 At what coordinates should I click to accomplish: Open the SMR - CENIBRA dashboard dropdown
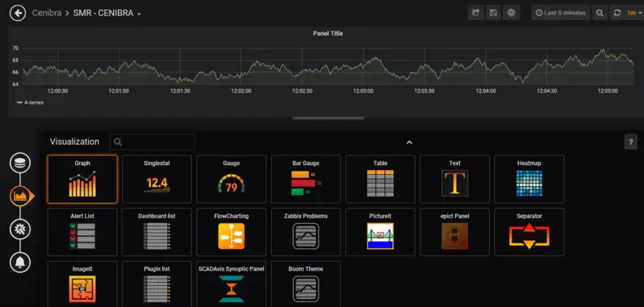pos(107,13)
